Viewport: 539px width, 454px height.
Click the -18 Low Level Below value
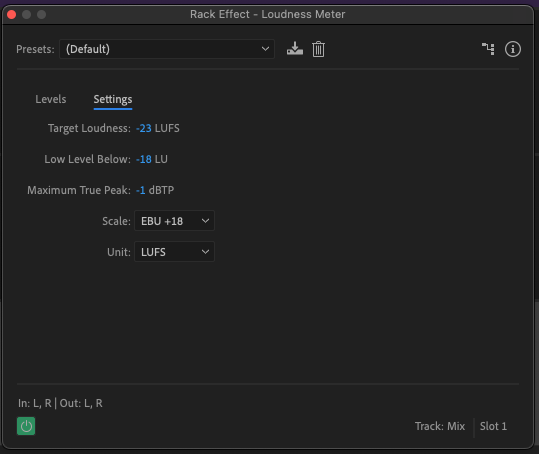(x=144, y=159)
